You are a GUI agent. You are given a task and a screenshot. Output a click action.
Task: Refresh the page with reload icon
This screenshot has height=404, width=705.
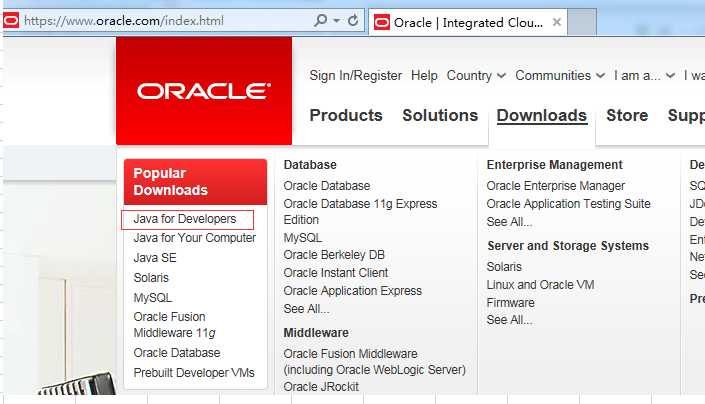point(353,20)
